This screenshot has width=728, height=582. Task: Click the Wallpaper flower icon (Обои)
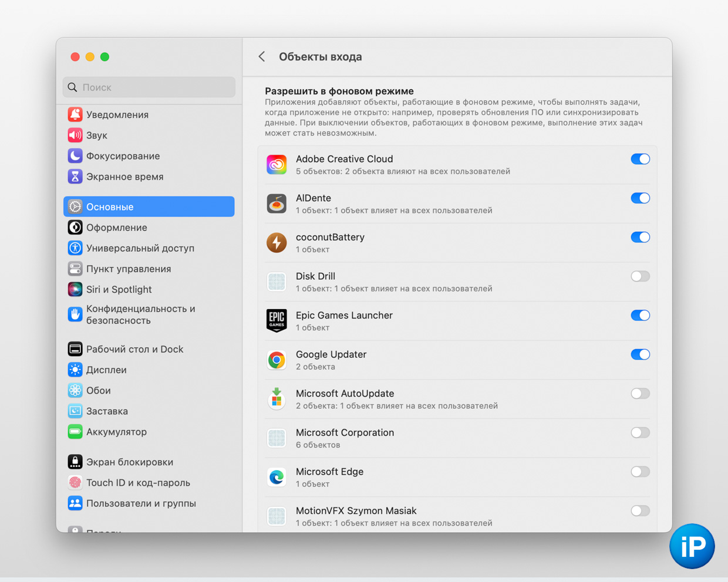[x=75, y=390]
